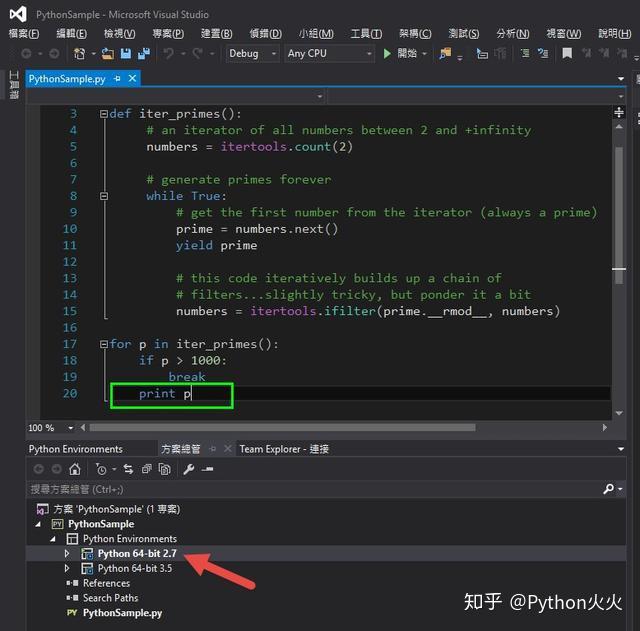Open Properties with the wrench icon
The height and width of the screenshot is (631, 640).
coord(189,469)
